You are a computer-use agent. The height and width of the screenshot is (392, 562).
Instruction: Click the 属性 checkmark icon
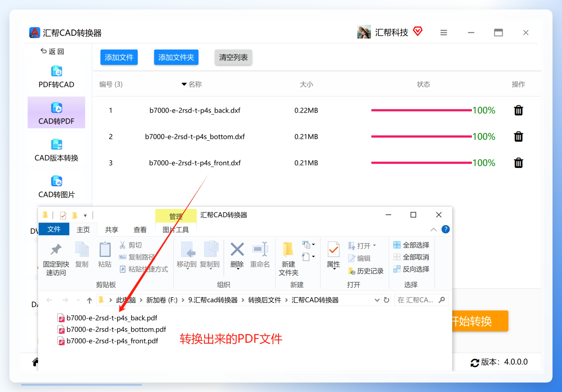pos(333,250)
